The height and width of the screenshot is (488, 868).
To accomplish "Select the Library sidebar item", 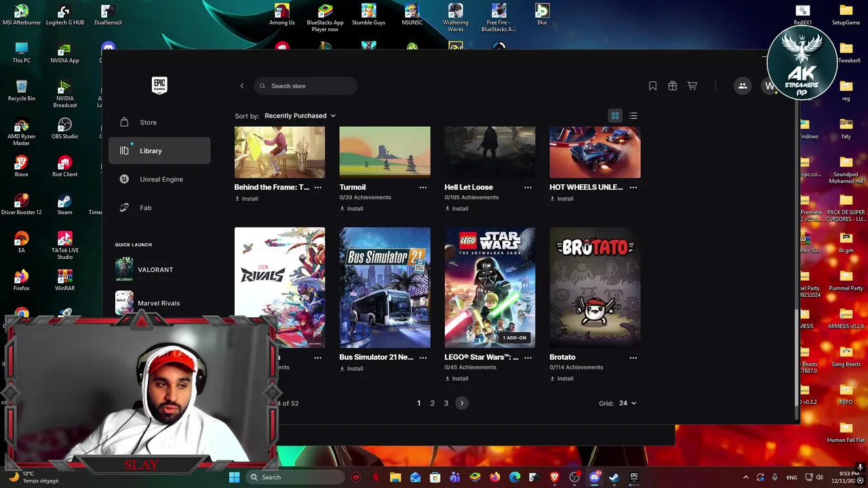I will coord(159,151).
